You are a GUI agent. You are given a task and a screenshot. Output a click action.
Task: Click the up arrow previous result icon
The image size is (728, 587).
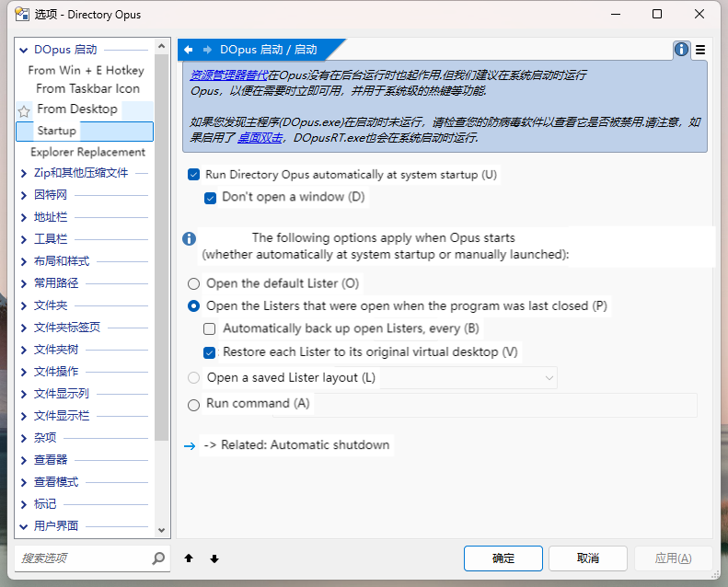[x=189, y=558]
